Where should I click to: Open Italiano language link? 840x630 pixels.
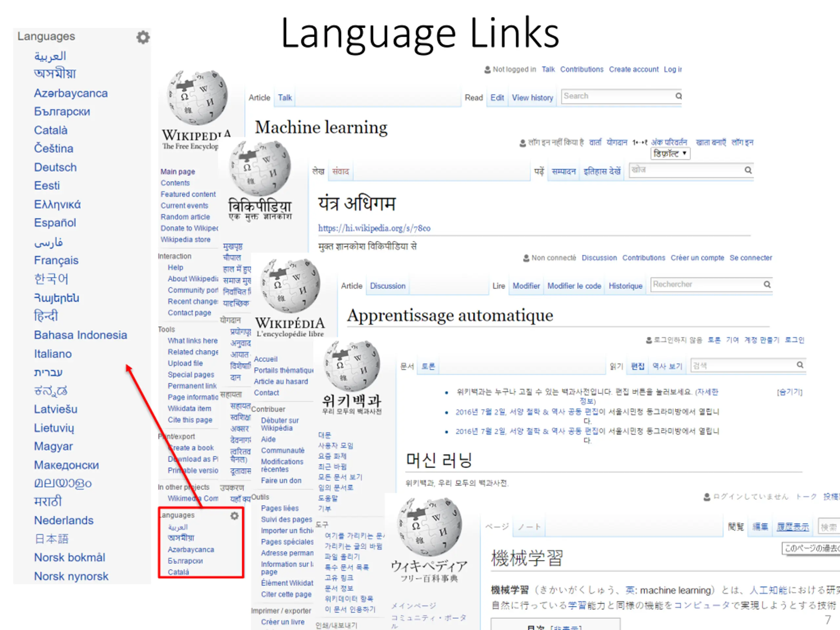click(x=53, y=353)
